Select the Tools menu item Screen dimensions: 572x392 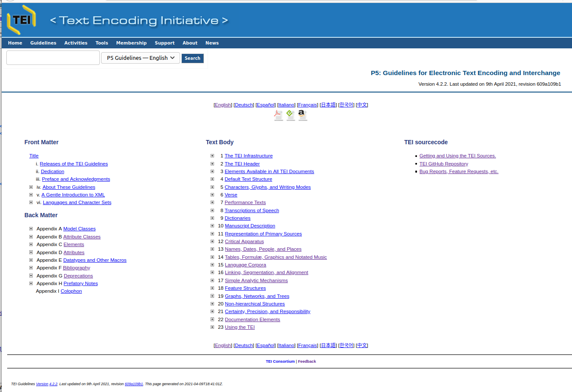pos(101,43)
